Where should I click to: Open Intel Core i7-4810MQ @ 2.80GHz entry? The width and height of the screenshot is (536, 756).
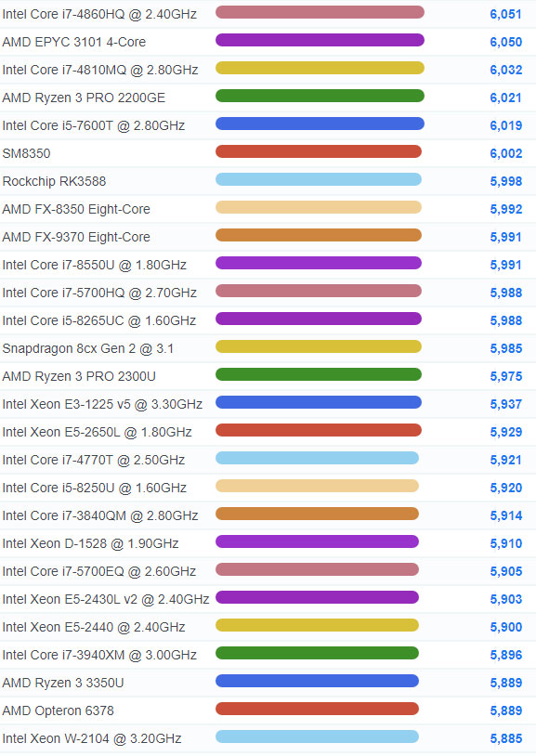coord(100,70)
